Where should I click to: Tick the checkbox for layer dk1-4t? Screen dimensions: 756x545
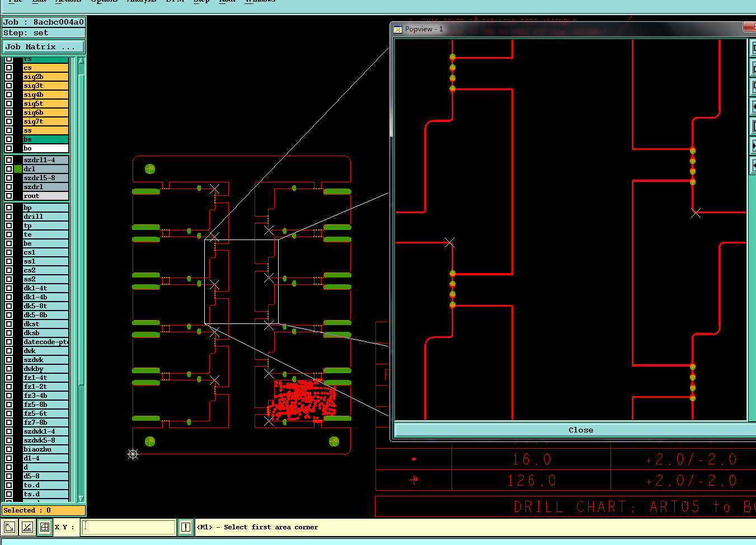coord(9,288)
